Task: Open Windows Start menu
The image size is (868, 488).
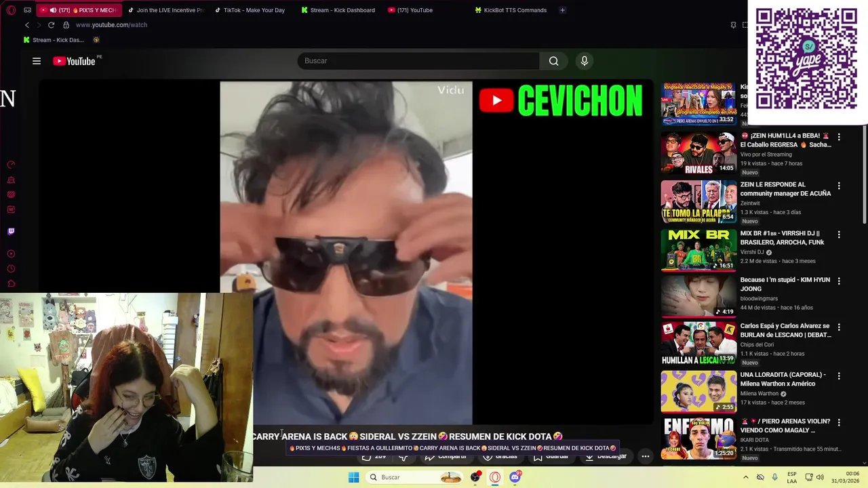Action: [x=353, y=477]
